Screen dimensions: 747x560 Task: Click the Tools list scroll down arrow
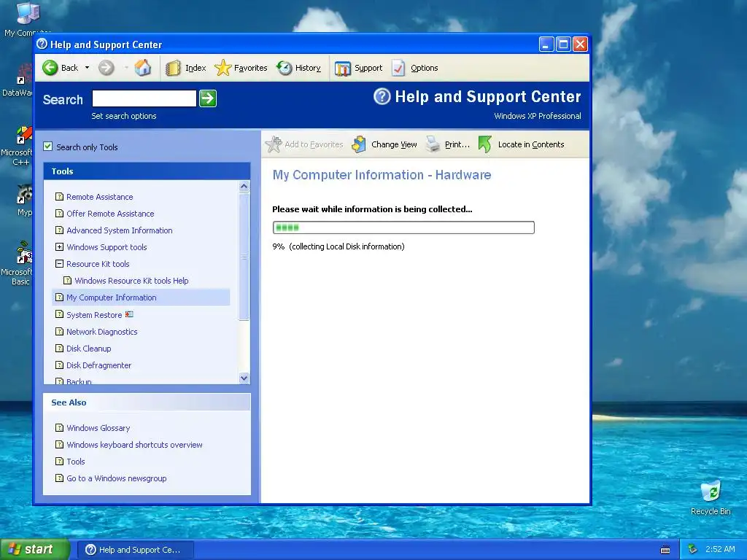244,378
